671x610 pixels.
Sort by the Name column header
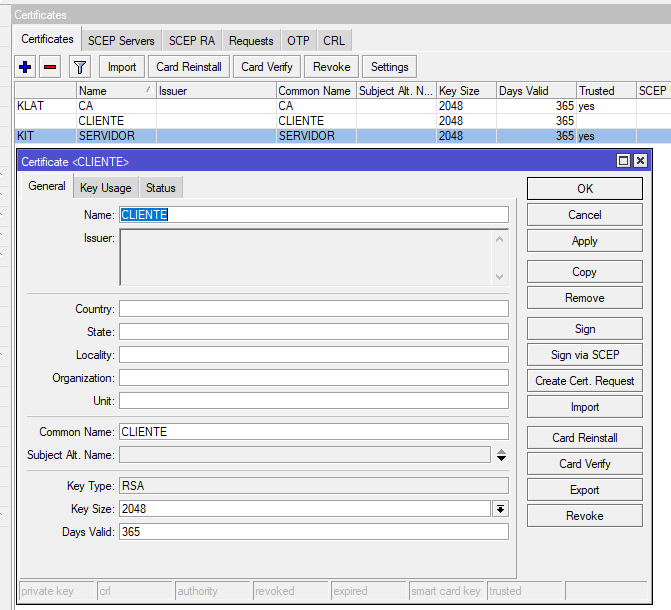tap(116, 91)
